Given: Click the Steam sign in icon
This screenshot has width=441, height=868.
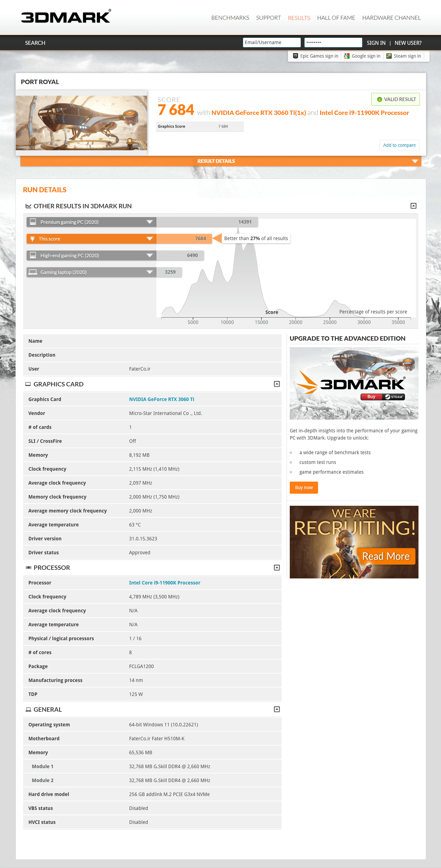Looking at the screenshot, I should coord(389,56).
